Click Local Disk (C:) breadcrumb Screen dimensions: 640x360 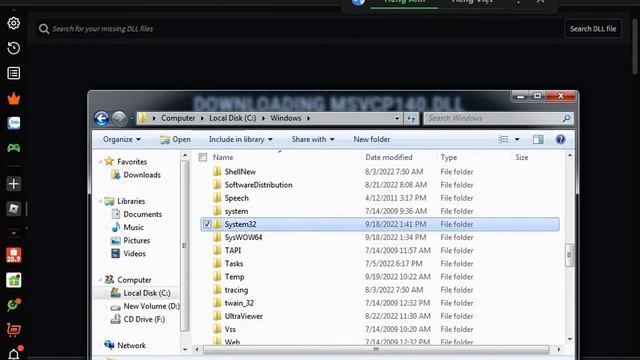(233, 118)
